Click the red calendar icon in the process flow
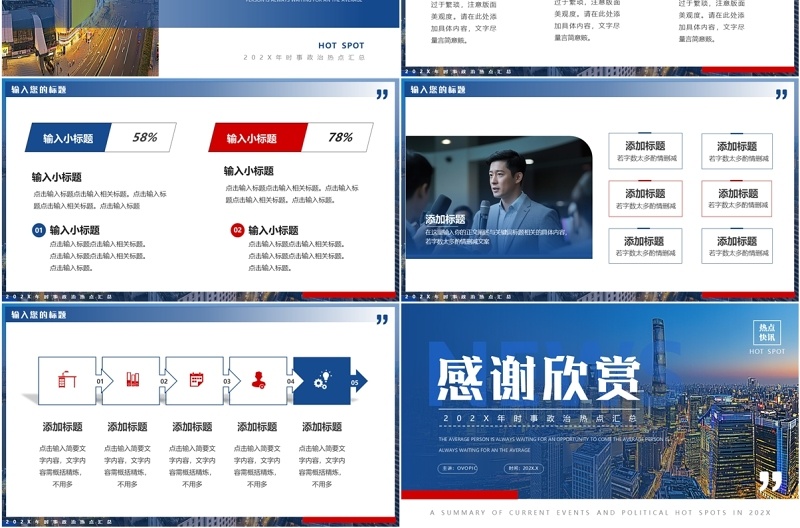The height and width of the screenshot is (528, 800). pos(196,380)
